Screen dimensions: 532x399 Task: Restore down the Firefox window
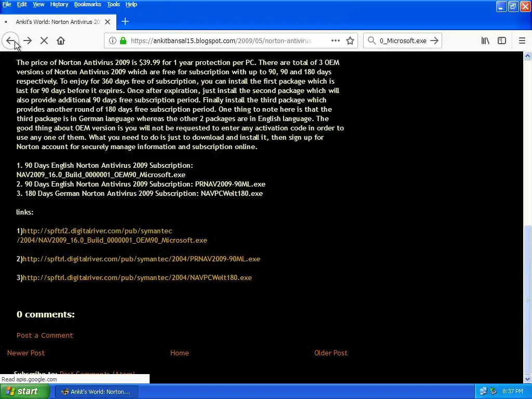pos(513,6)
